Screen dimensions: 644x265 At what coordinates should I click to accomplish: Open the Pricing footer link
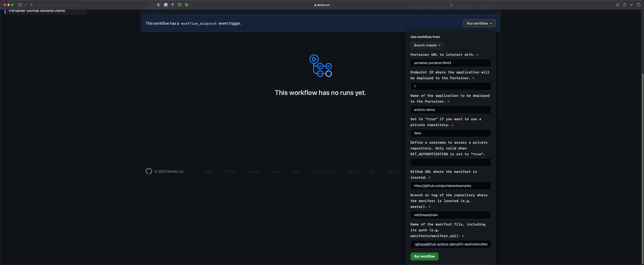click(x=352, y=172)
